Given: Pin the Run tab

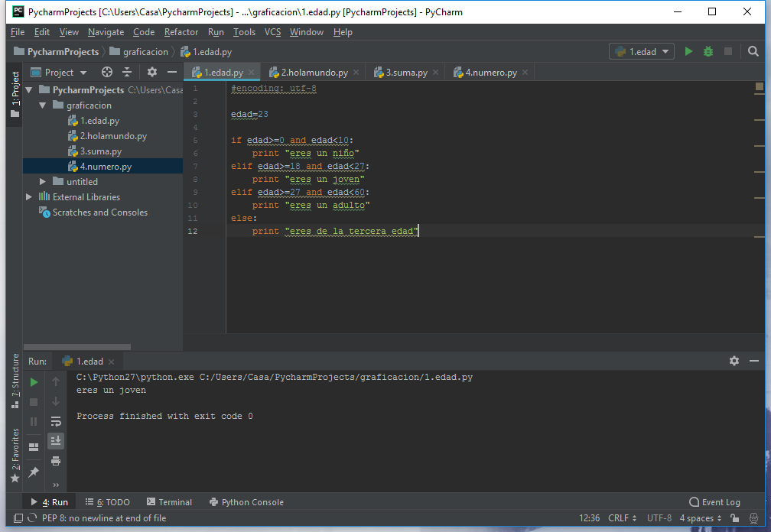Looking at the screenshot, I should click(34, 472).
